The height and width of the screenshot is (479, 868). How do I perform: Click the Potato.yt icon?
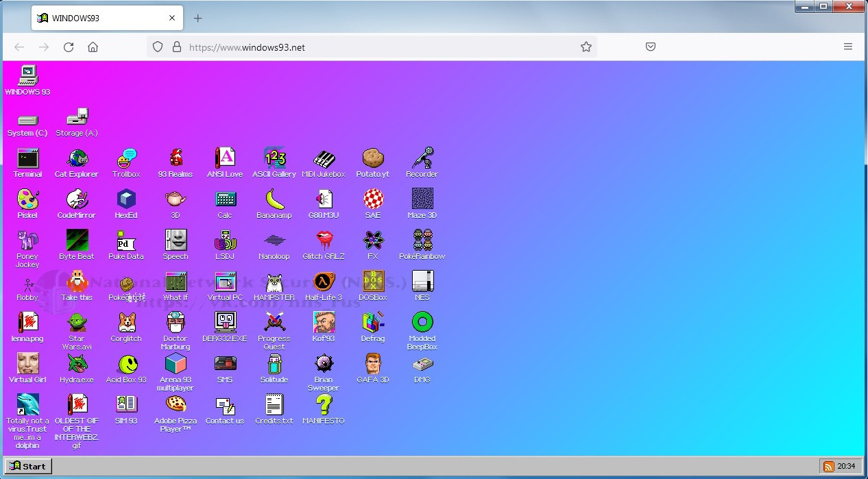click(373, 158)
